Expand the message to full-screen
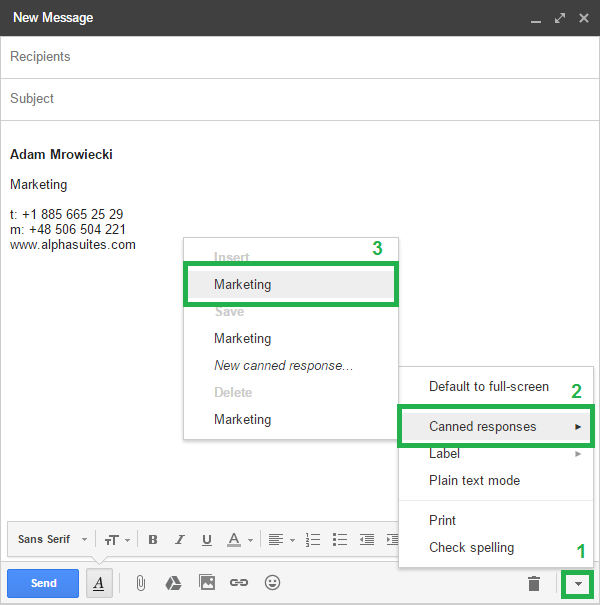The width and height of the screenshot is (600, 605). coord(560,18)
